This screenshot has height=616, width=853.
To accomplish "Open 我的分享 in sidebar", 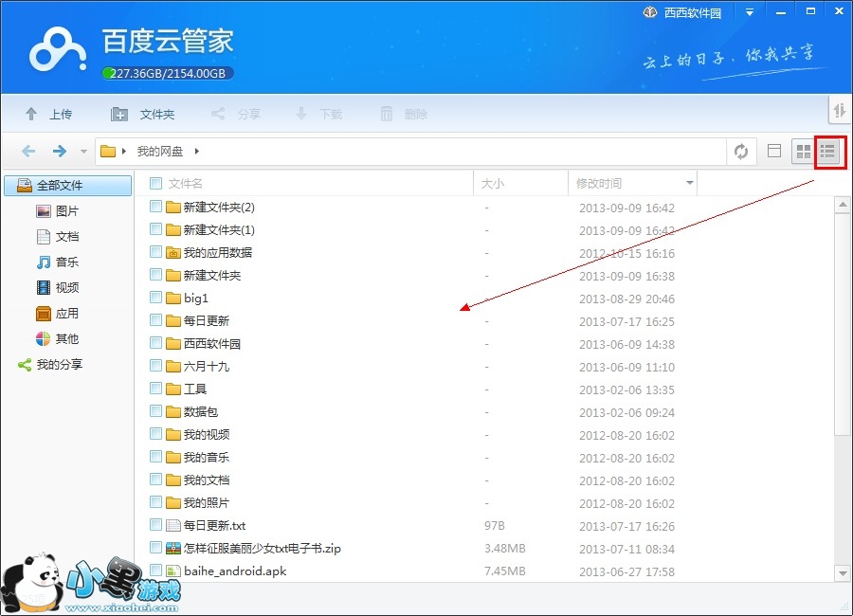I will pyautogui.click(x=50, y=365).
